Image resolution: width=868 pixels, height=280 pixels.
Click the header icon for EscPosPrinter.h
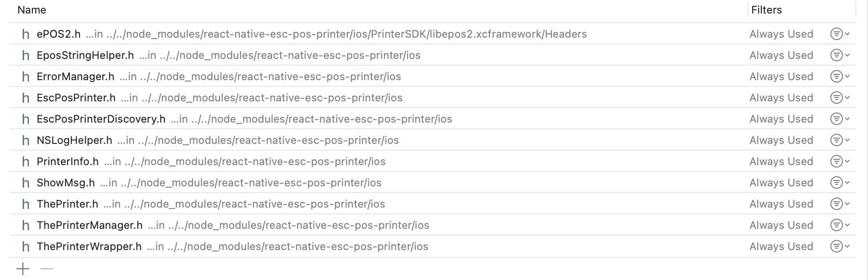tap(25, 98)
